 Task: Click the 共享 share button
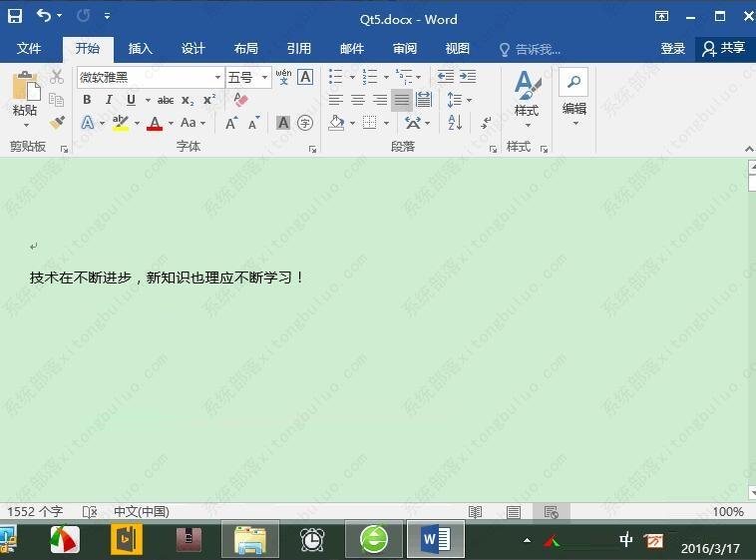pos(724,48)
